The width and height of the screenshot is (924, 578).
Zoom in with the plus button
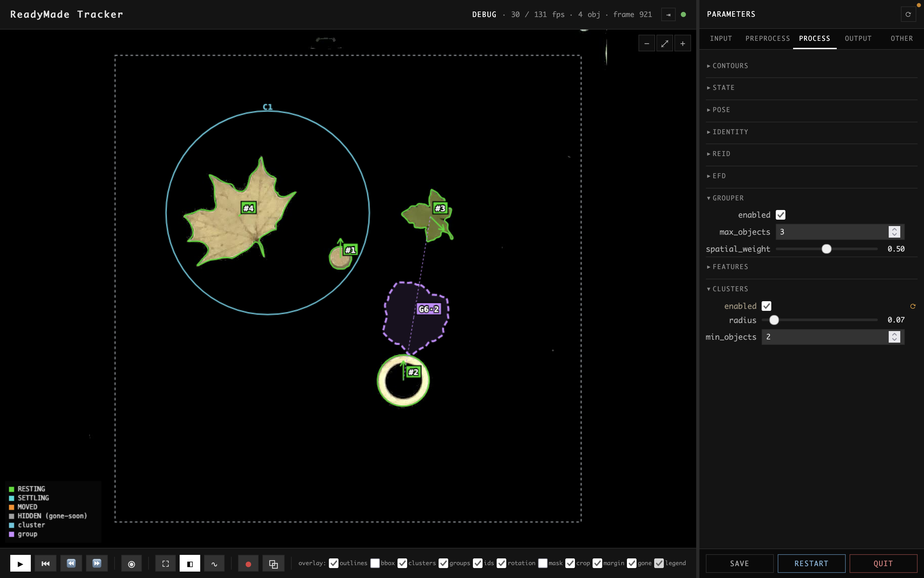click(x=683, y=44)
